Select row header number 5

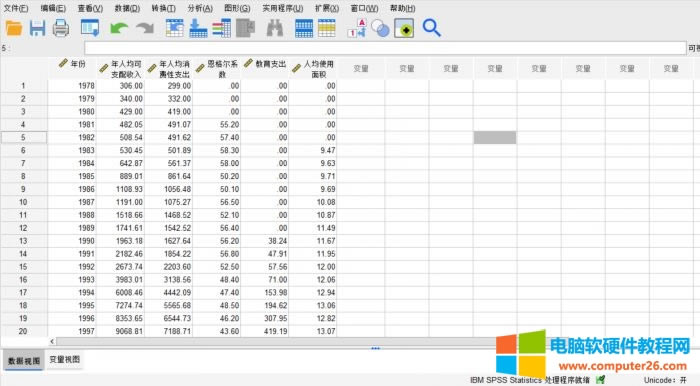coord(23,137)
